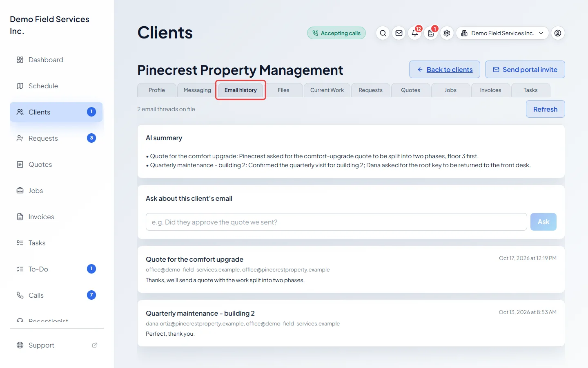Viewport: 588px width, 368px height.
Task: Open Requests in the sidebar
Action: tap(56, 138)
